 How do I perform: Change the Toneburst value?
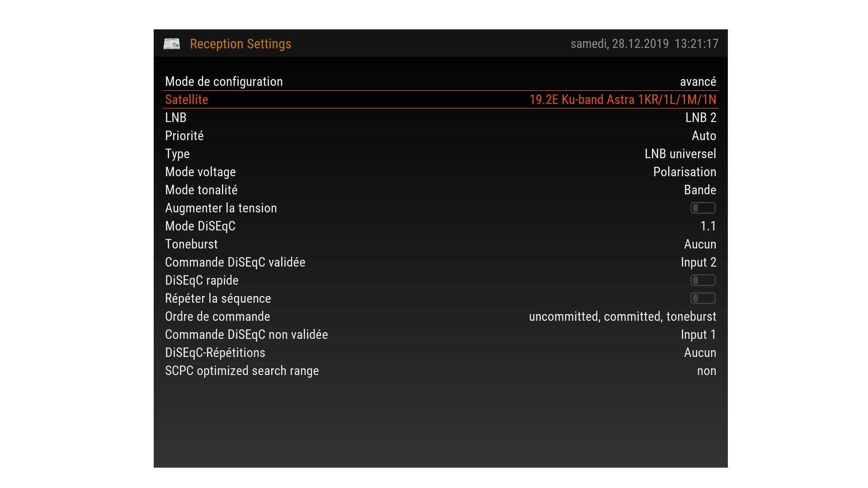(x=700, y=244)
